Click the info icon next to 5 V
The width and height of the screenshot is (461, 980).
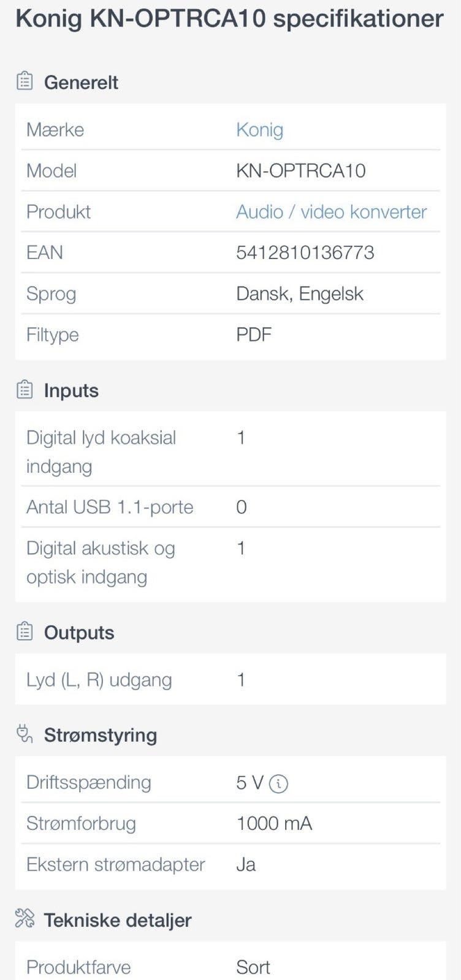279,783
